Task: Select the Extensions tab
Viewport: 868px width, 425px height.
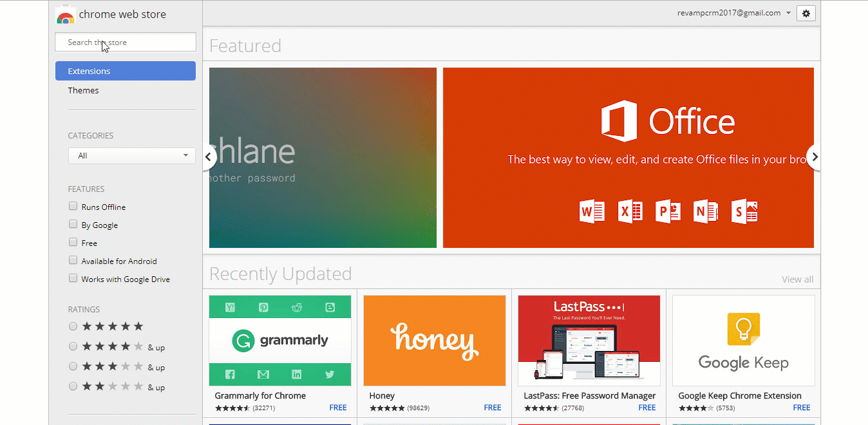Action: [126, 71]
